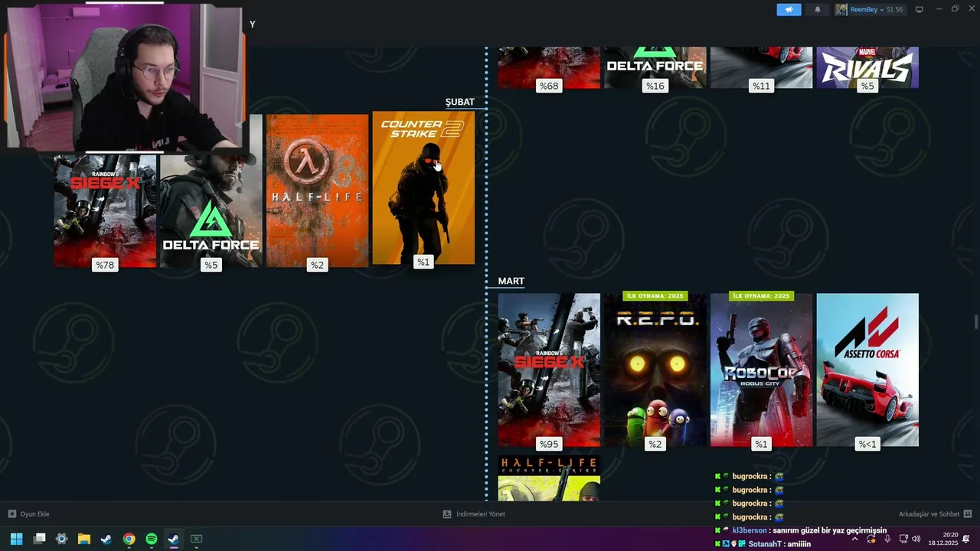The height and width of the screenshot is (551, 980).
Task: Open Siege X cover showing %95 in Mart
Action: click(549, 370)
